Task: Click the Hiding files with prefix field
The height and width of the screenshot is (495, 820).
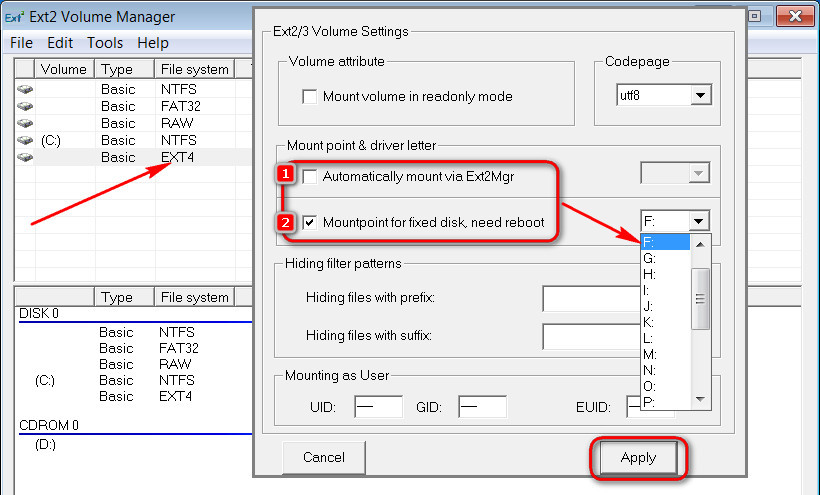Action: pos(591,298)
